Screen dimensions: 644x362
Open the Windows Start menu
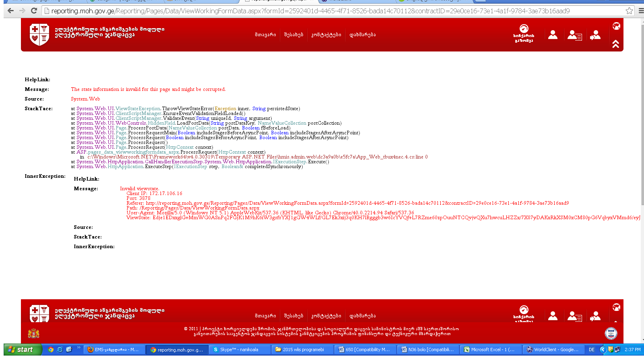22,350
